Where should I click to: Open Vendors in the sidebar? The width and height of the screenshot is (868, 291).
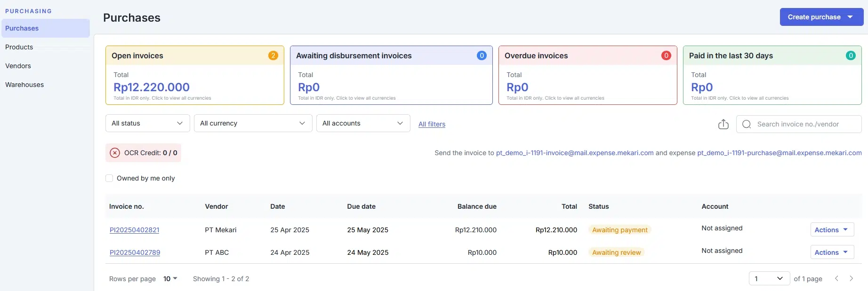click(x=18, y=66)
